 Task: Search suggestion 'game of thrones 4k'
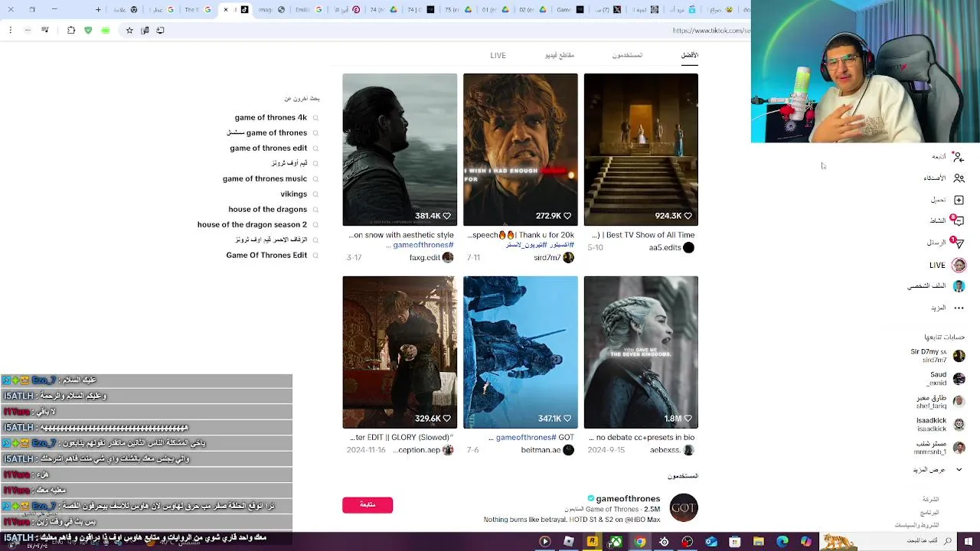click(271, 117)
